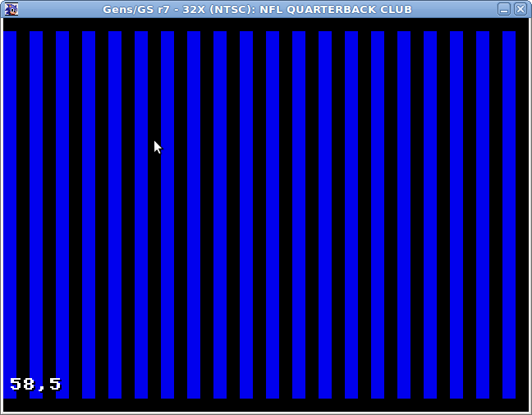532x415 pixels.
Task: Select the second blue stripe from left
Action: pyautogui.click(x=36, y=213)
